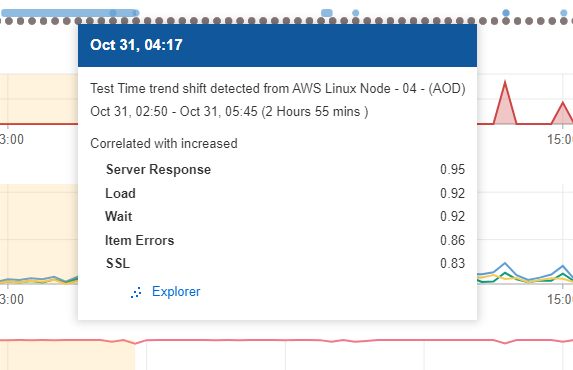Click the blue dot marker above the tall red spike

(506, 13)
